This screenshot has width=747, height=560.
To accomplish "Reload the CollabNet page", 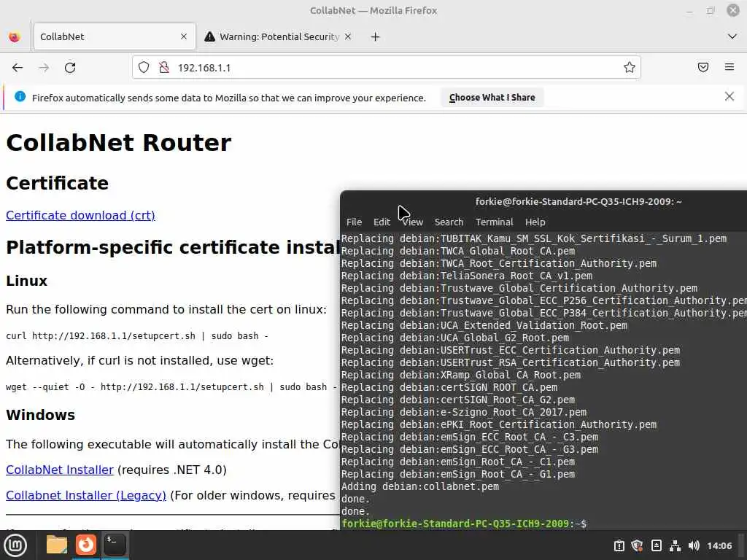I will (x=70, y=68).
